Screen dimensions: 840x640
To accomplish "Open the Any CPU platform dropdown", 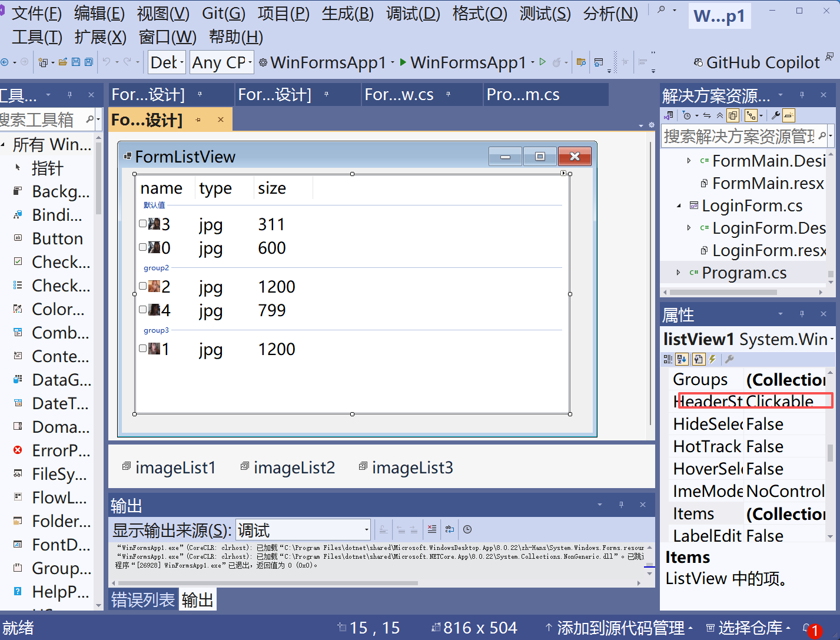I will pos(222,62).
